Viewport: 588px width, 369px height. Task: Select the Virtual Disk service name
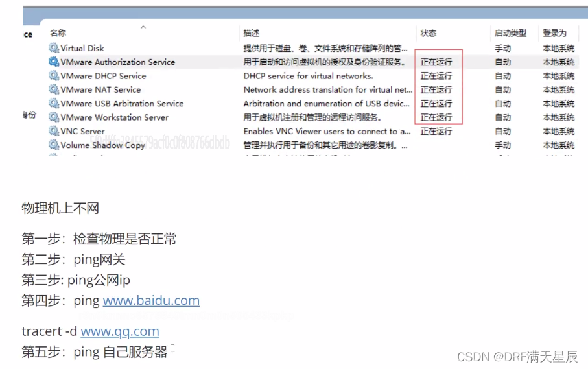[x=82, y=49]
